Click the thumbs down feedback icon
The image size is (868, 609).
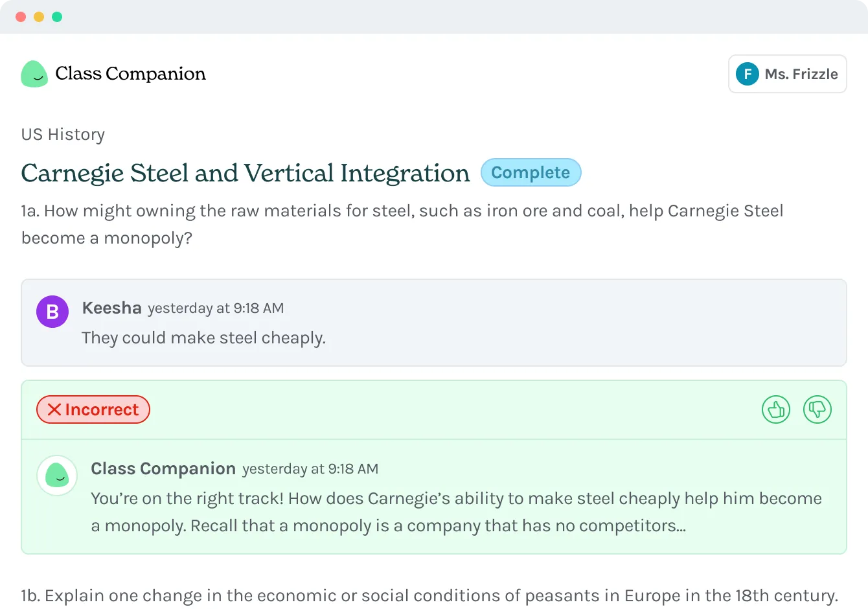pyautogui.click(x=817, y=409)
